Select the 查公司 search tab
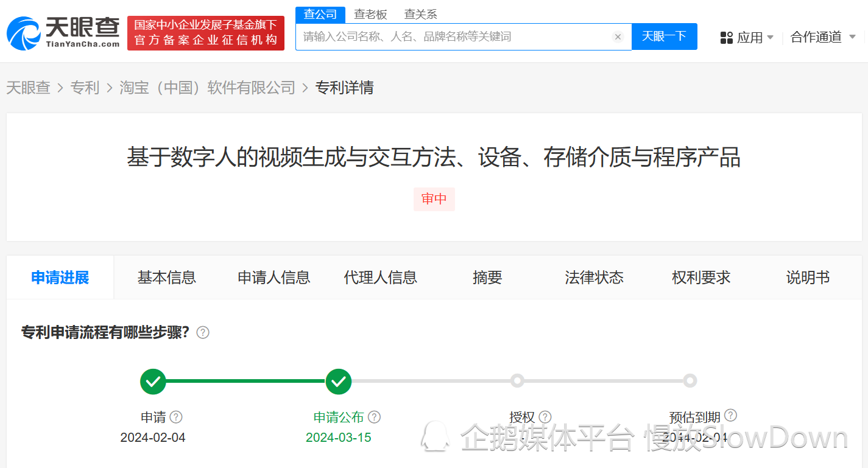This screenshot has height=468, width=868. point(320,15)
